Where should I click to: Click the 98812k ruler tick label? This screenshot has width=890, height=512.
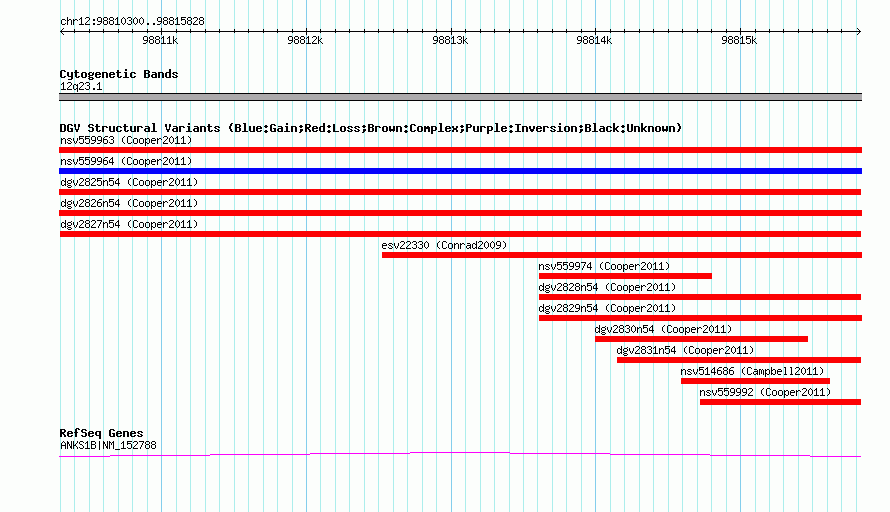tap(305, 40)
